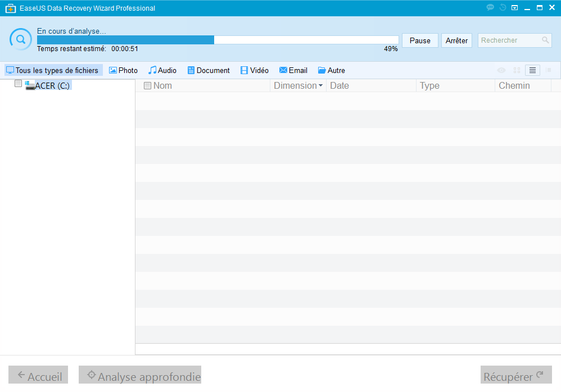The width and height of the screenshot is (561, 392).
Task: Click the 49% progress label
Action: [x=391, y=49]
